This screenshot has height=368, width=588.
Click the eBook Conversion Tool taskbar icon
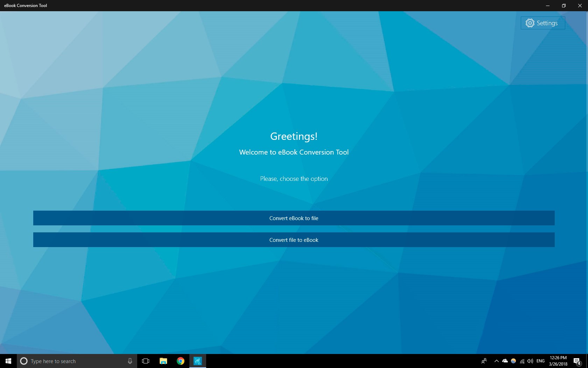pos(198,361)
